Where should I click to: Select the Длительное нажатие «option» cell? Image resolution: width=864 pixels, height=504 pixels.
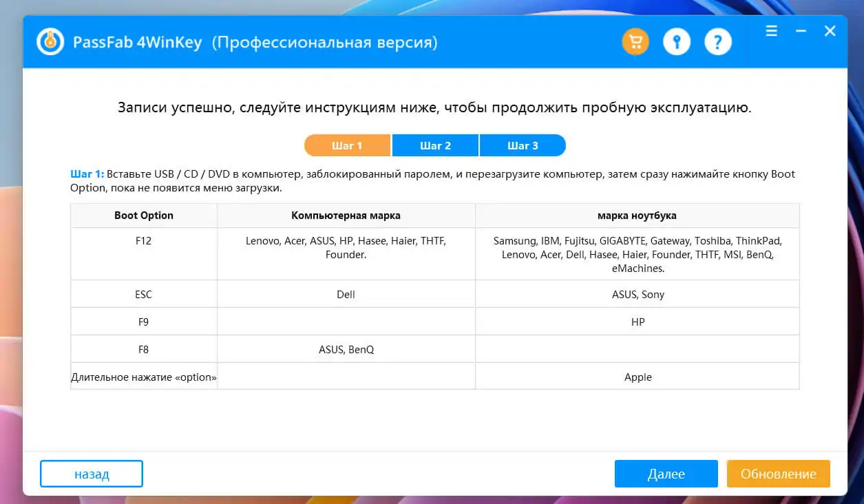pos(144,377)
